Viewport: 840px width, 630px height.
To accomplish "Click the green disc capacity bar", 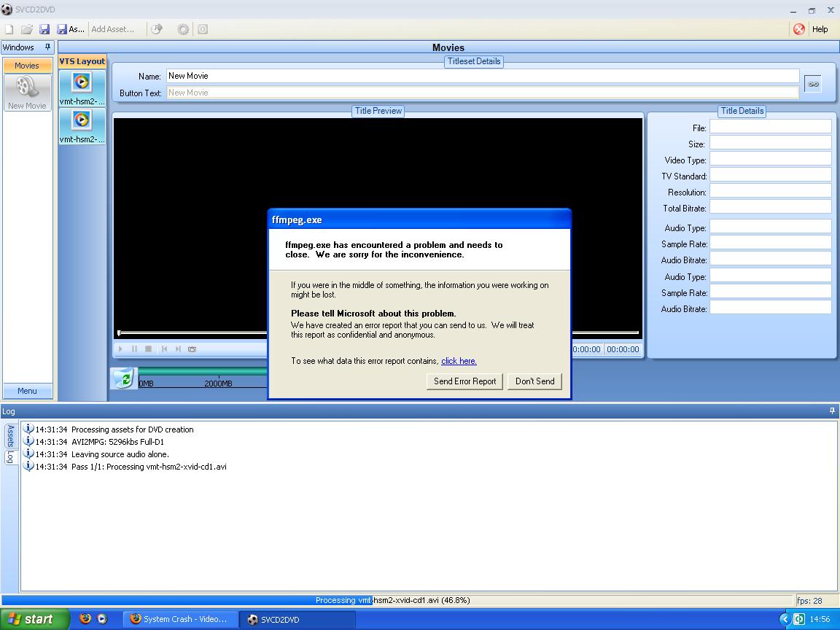I will click(203, 370).
